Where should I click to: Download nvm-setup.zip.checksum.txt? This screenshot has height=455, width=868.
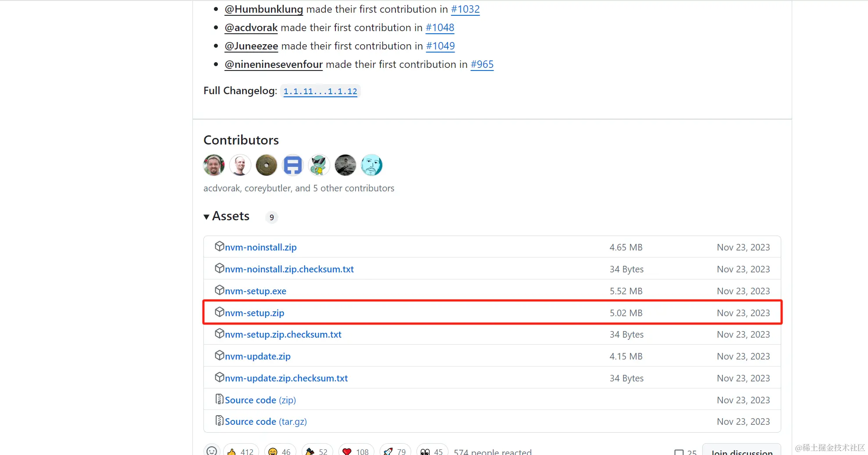point(283,334)
